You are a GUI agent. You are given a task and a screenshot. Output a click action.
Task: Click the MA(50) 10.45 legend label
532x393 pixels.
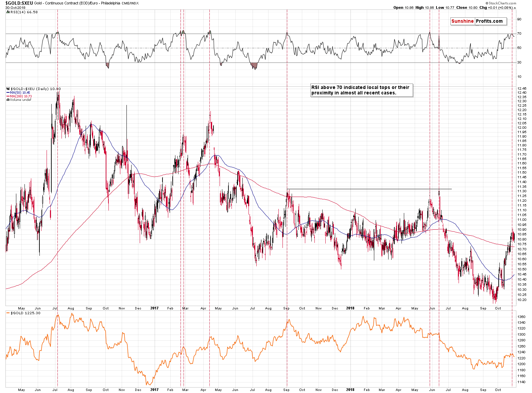tap(20, 93)
